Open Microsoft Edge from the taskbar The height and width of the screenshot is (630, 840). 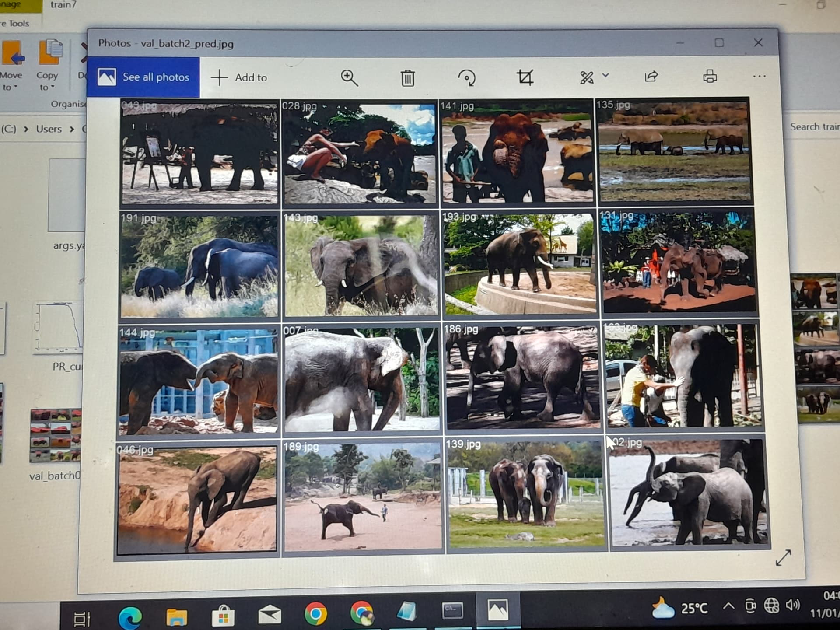click(x=130, y=616)
